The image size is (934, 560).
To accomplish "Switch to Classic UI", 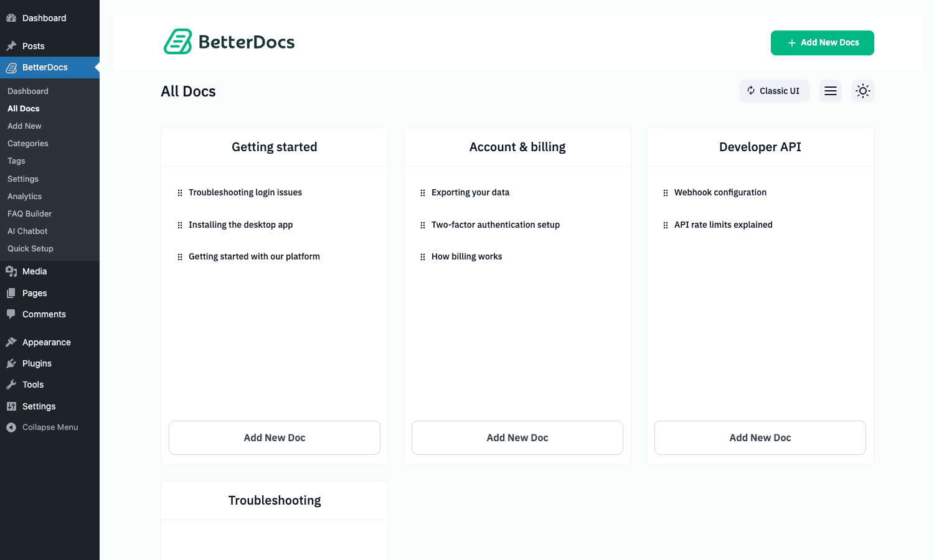I will click(775, 91).
